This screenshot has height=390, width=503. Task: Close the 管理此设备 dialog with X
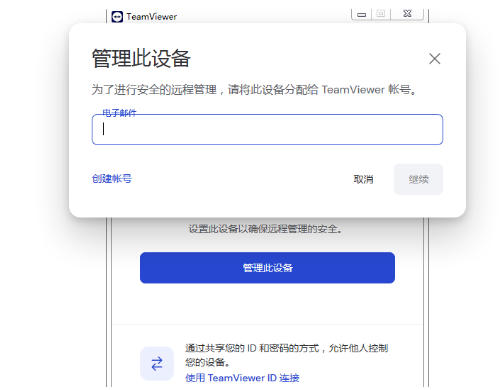click(434, 59)
